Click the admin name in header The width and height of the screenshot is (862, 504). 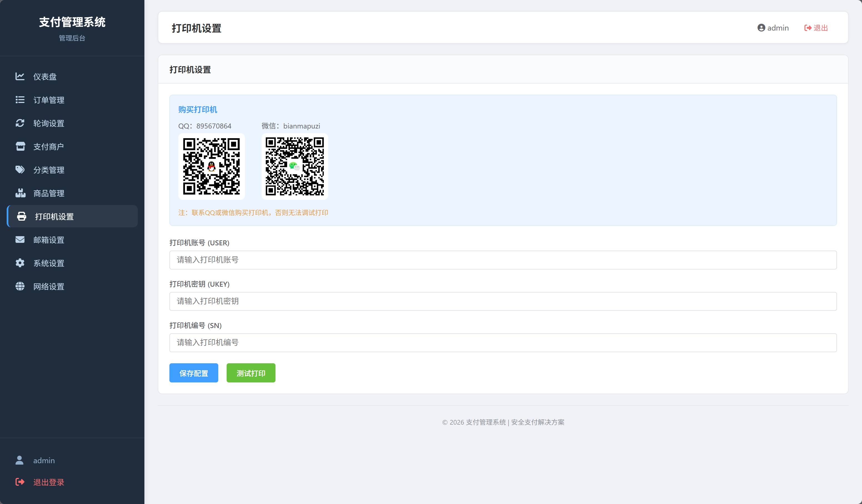[x=778, y=28]
